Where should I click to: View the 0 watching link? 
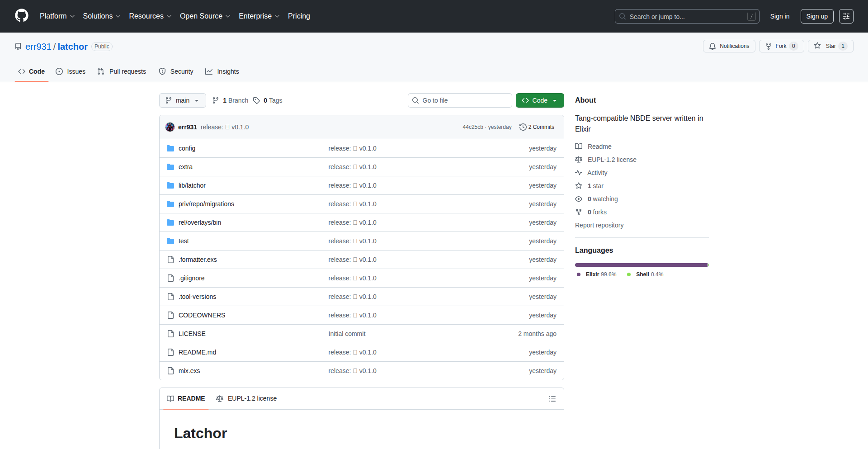(597, 199)
